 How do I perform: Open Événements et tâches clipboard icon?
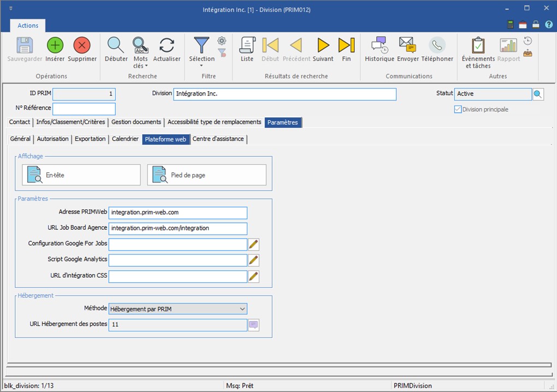point(478,45)
